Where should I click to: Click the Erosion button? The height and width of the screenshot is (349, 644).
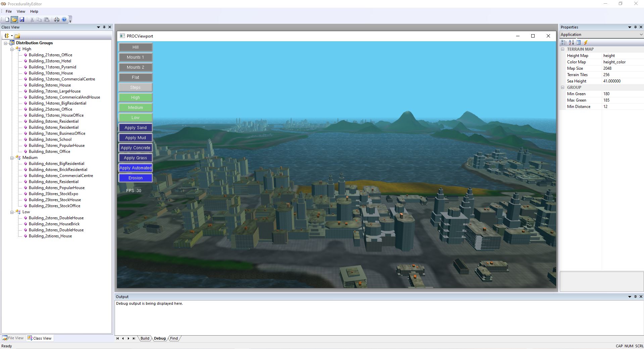pyautogui.click(x=135, y=178)
